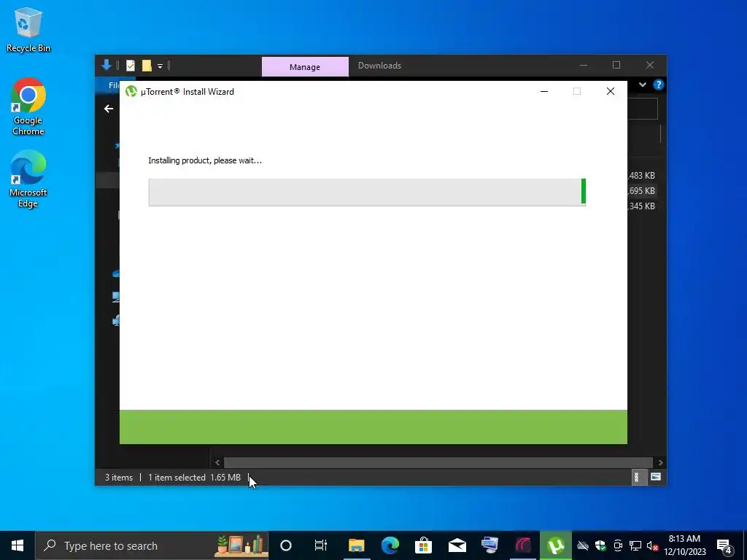The image size is (747, 560).
Task: Click the µTorrent logo in wizard title bar
Action: point(131,91)
